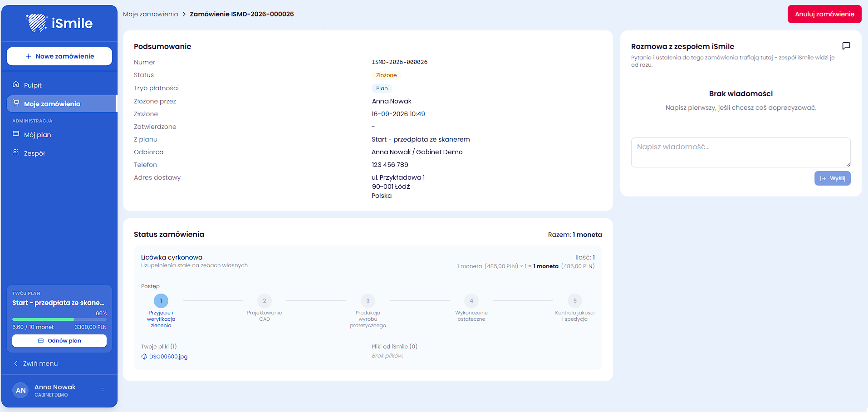Click the download icon beside DSC00600.jpg
The height and width of the screenshot is (412, 868).
coord(144,357)
